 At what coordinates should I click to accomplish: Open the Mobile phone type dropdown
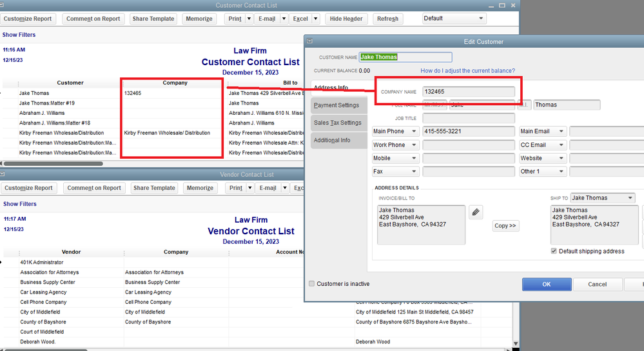click(395, 158)
